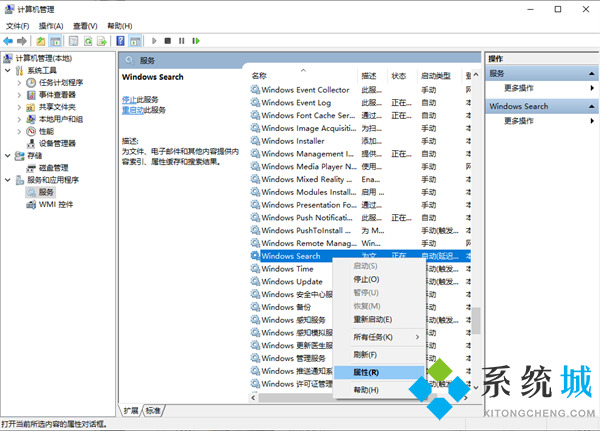Open the 查看(V) menu

[x=85, y=26]
